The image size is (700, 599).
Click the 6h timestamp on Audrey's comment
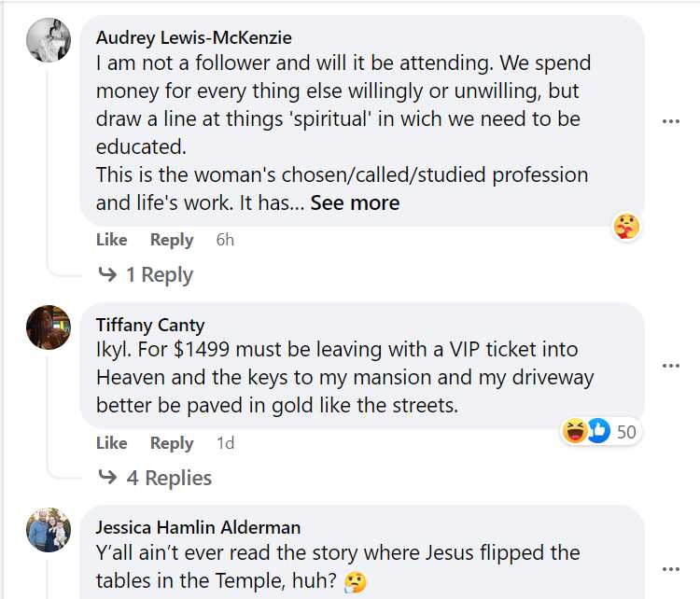pyautogui.click(x=225, y=240)
